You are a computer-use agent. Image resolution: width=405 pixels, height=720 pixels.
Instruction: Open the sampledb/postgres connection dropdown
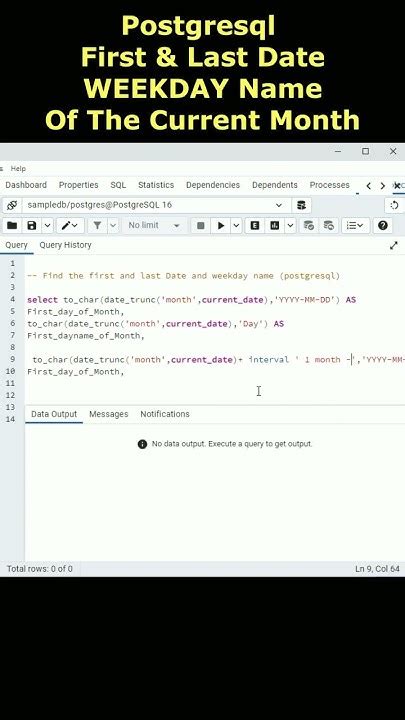point(156,205)
